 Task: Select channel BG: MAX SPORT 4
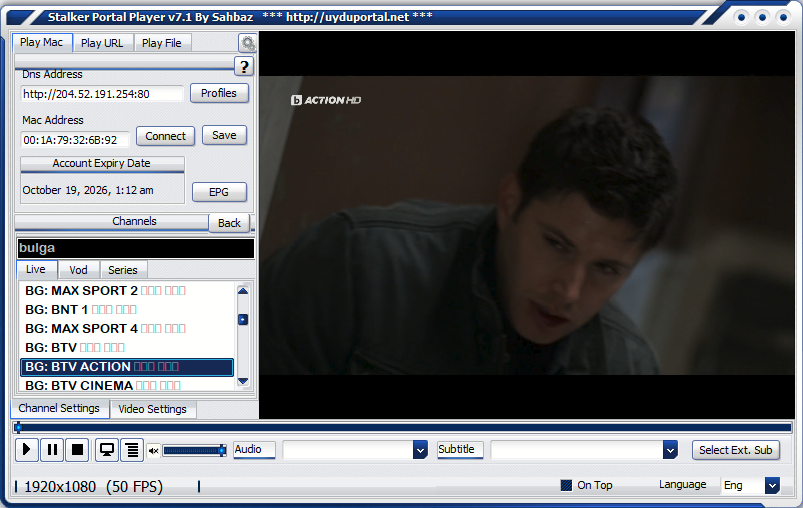[126, 328]
